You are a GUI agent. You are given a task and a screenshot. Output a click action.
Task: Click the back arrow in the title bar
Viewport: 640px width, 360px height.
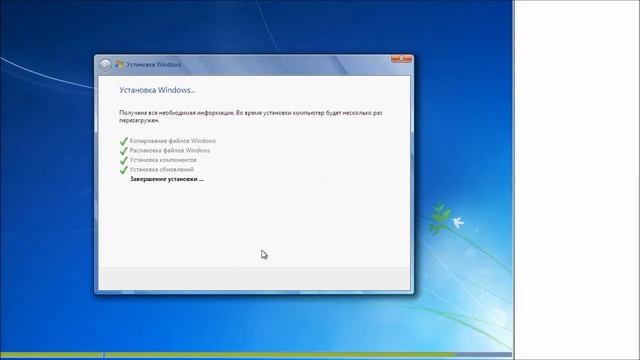click(105, 64)
